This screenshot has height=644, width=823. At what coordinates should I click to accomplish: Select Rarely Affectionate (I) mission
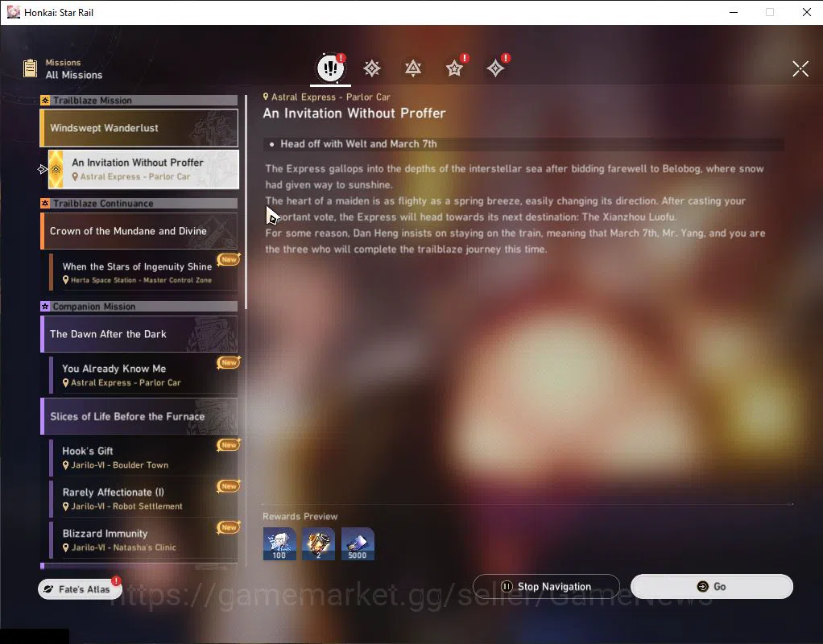[143, 498]
